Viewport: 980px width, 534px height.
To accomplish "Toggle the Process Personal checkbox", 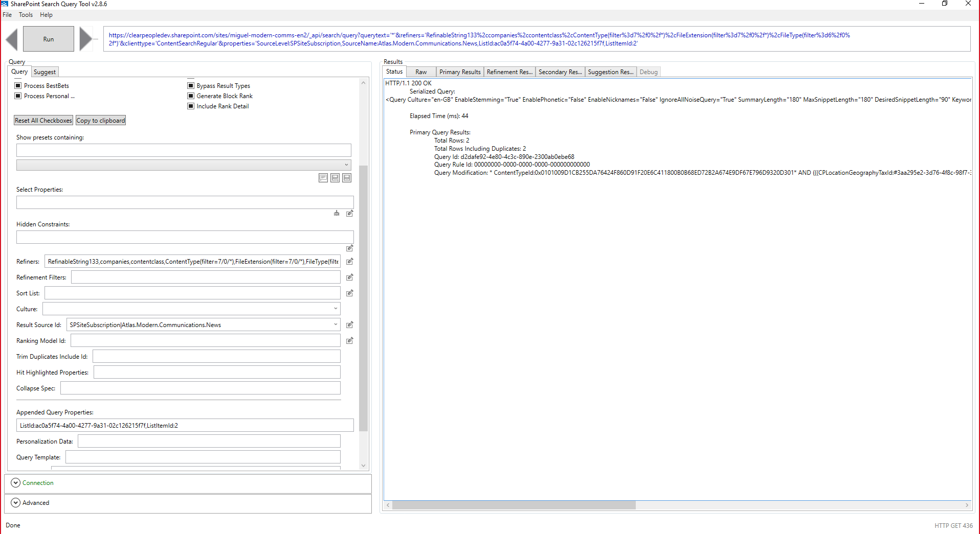I will pyautogui.click(x=18, y=96).
